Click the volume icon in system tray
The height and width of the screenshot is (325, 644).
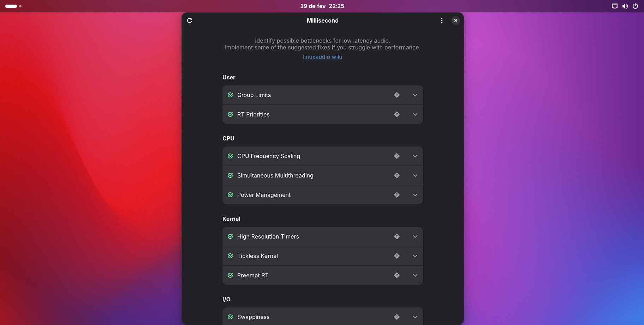[x=625, y=6]
